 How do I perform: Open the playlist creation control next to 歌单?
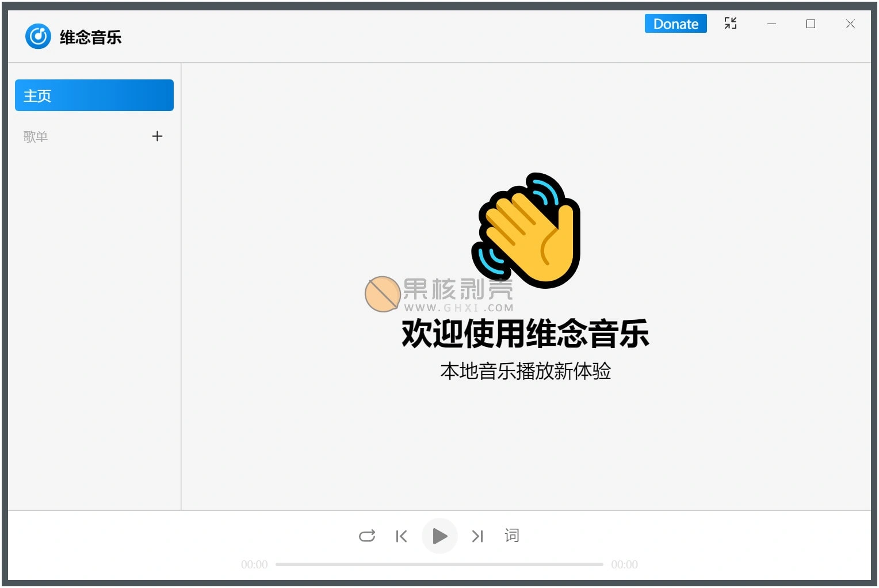coord(157,136)
